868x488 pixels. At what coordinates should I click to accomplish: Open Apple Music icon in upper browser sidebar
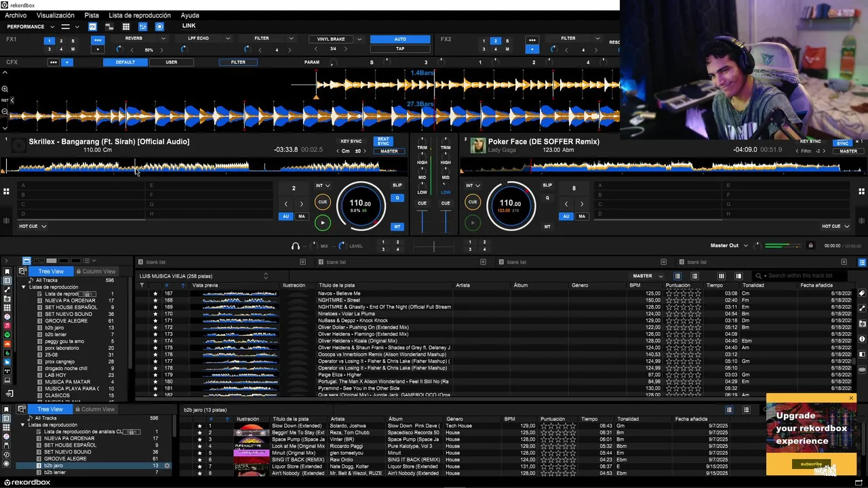7,326
